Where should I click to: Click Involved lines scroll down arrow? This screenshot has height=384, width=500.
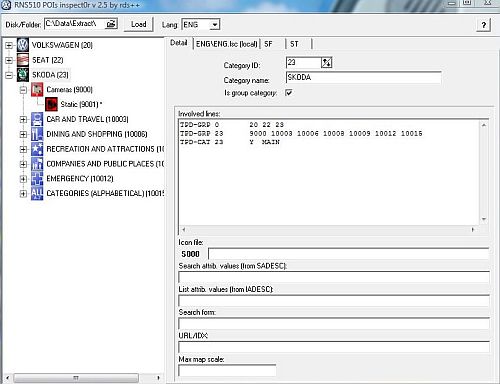484,219
